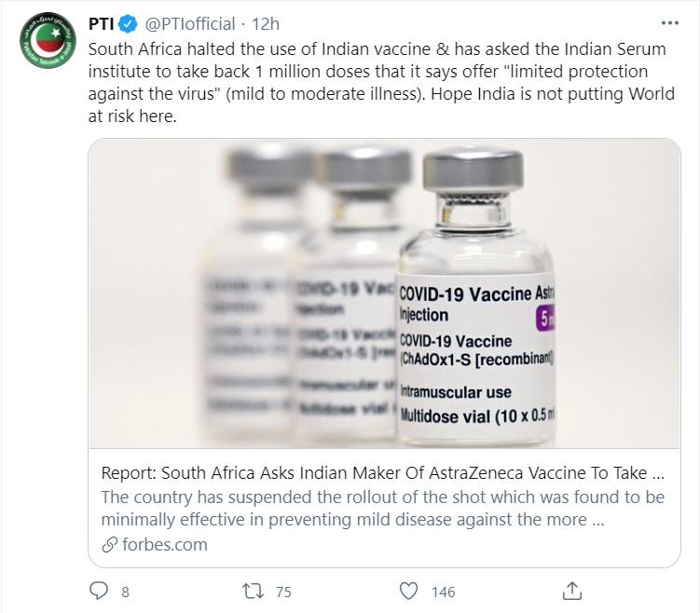Click the share upload icon
This screenshot has height=613, width=700.
573,590
